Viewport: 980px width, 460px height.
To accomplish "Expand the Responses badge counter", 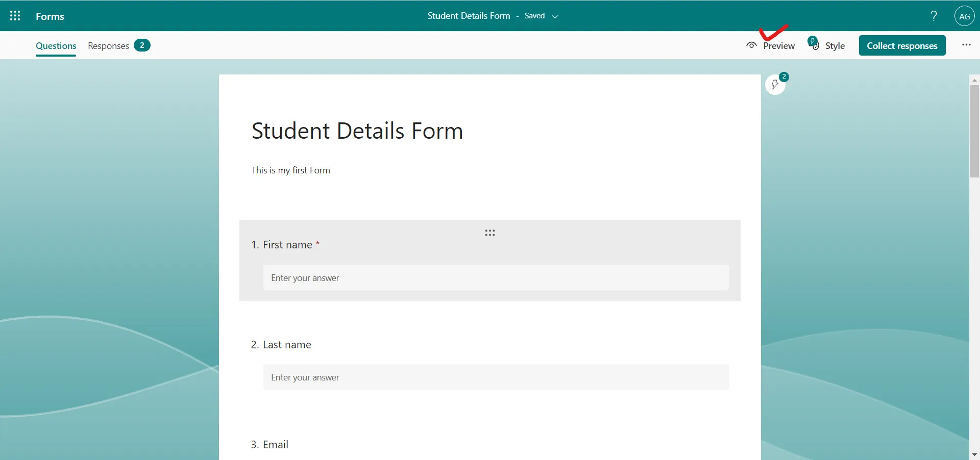I will pos(142,45).
